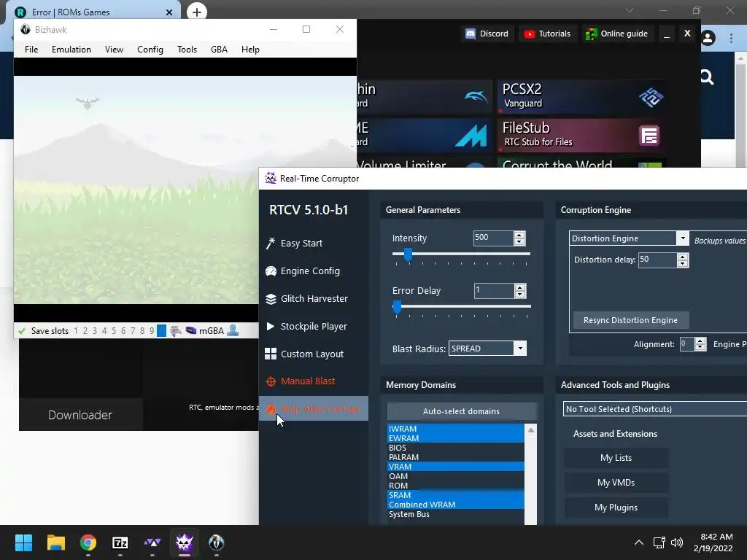The height and width of the screenshot is (560, 747).
Task: Open Tools menu in Bizhawk
Action: (x=187, y=50)
